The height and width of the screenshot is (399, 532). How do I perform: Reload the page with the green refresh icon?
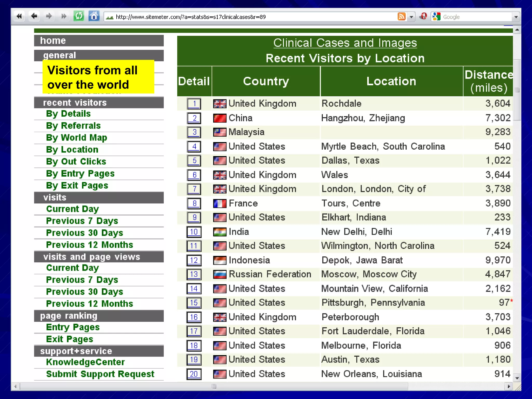79,16
